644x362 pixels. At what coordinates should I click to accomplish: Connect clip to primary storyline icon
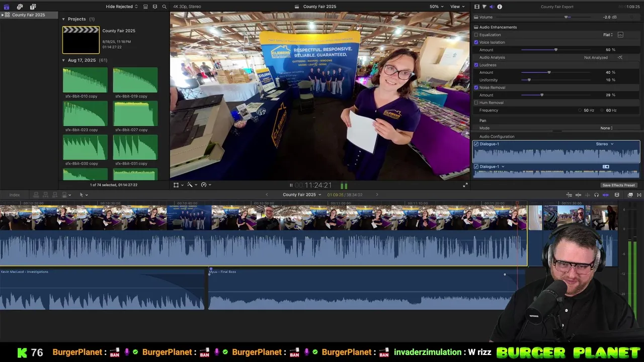click(x=36, y=195)
